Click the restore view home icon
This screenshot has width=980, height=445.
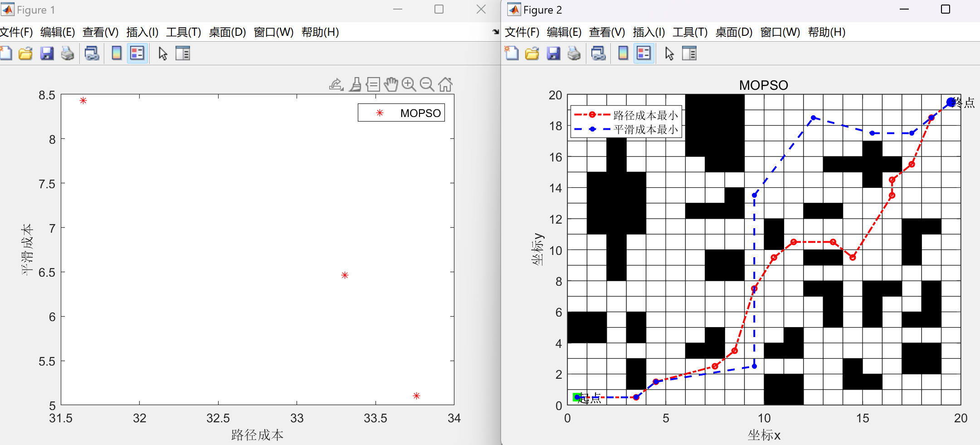(x=445, y=84)
